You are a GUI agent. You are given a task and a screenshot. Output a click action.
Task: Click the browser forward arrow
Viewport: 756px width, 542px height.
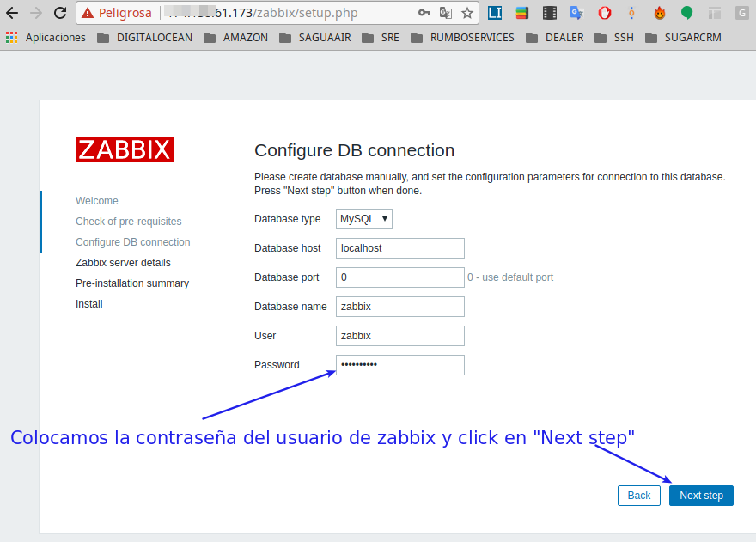point(36,13)
